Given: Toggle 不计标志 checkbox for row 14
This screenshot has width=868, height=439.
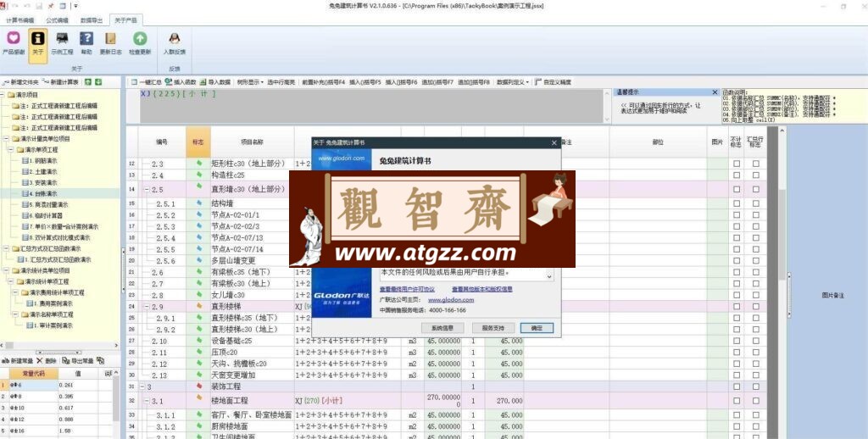Looking at the screenshot, I should tap(737, 189).
